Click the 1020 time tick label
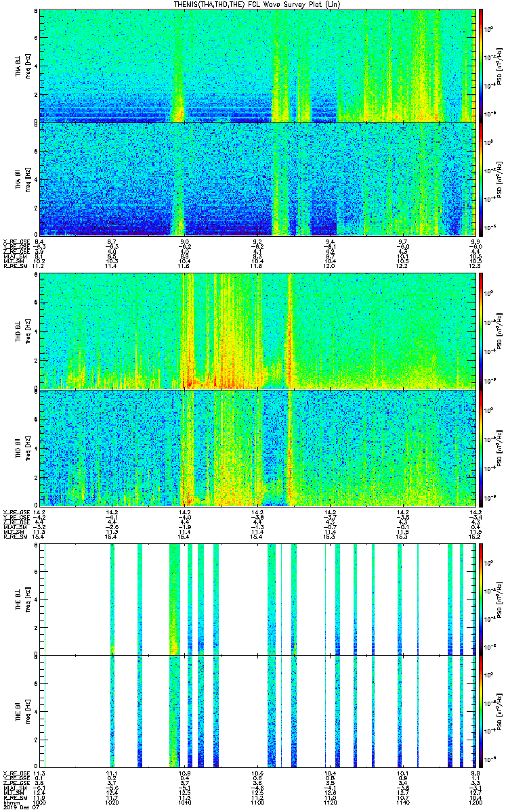Screen dimensions: 508x812 click(x=112, y=802)
